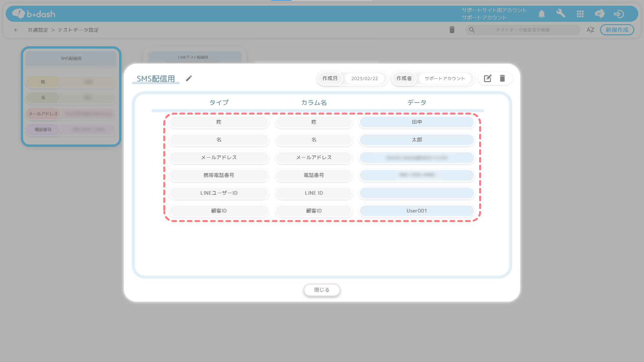Click the A-Z sort icon

coord(590,30)
